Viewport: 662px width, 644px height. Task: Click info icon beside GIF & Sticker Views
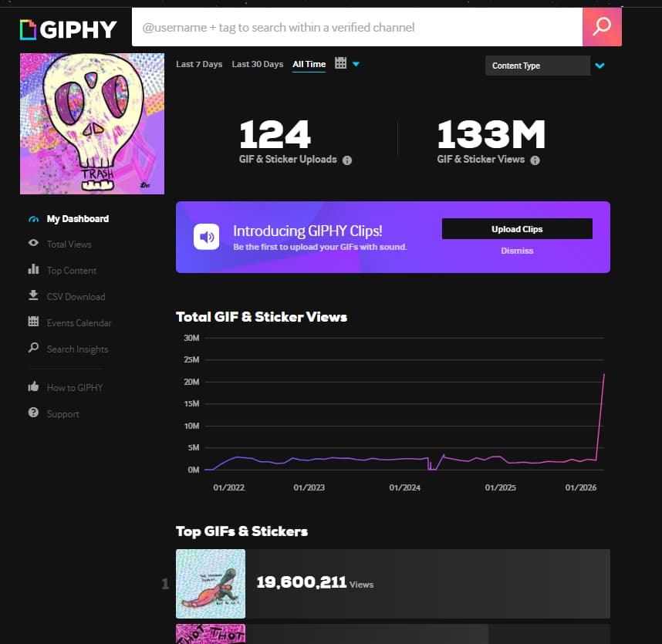click(x=535, y=160)
